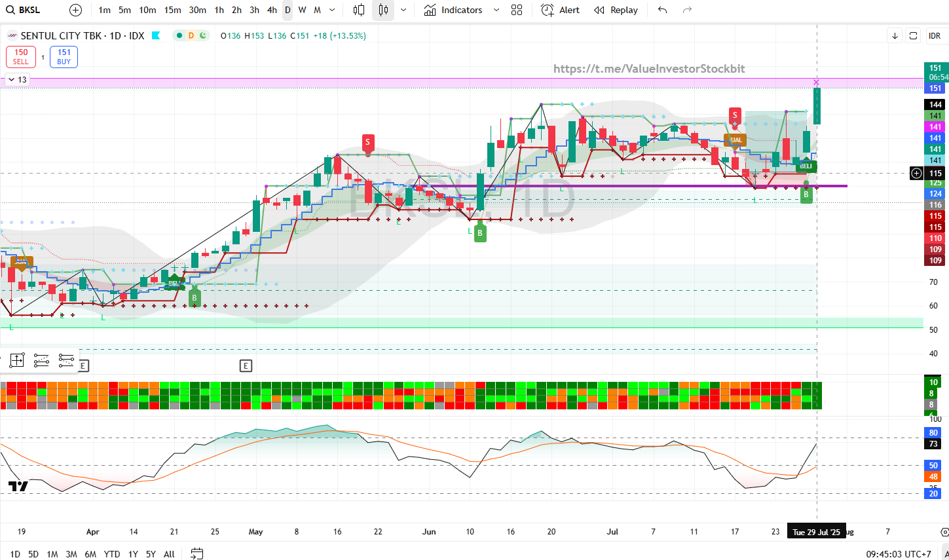The width and height of the screenshot is (949, 560).
Task: Set the date range to 3M
Action: point(71,554)
